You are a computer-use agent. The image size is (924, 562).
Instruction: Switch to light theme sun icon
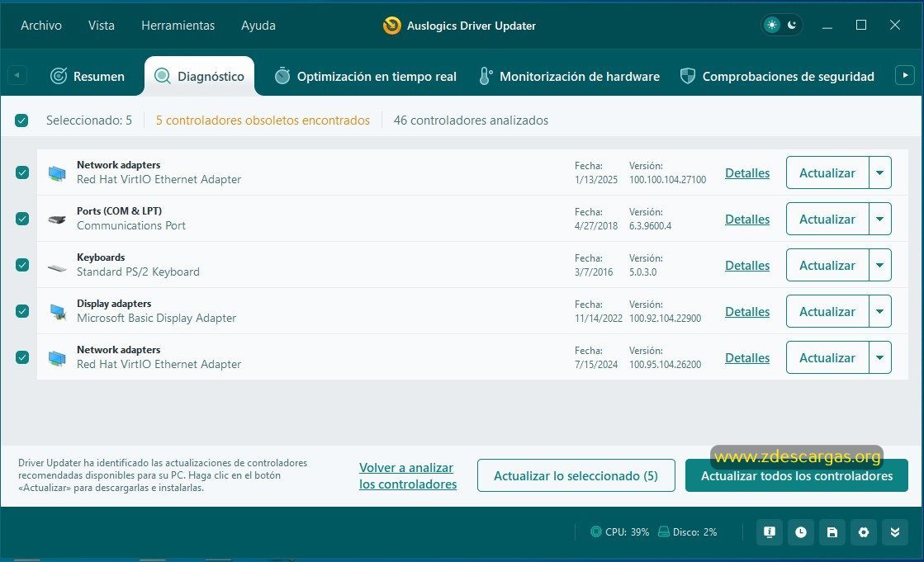tap(771, 25)
